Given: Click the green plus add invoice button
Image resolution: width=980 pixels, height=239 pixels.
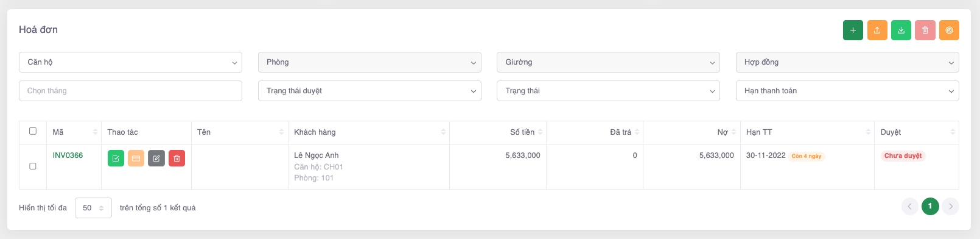Looking at the screenshot, I should point(853,30).
